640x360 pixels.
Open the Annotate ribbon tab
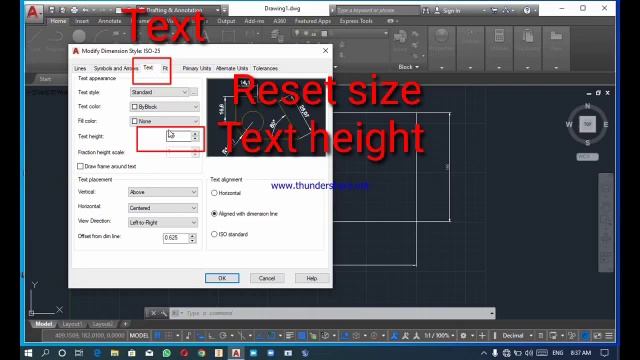tap(109, 21)
